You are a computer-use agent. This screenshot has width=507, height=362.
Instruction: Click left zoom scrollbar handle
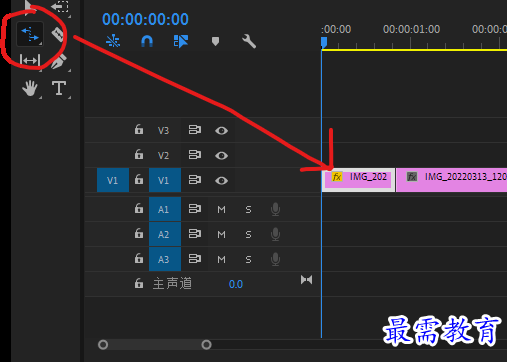point(103,344)
